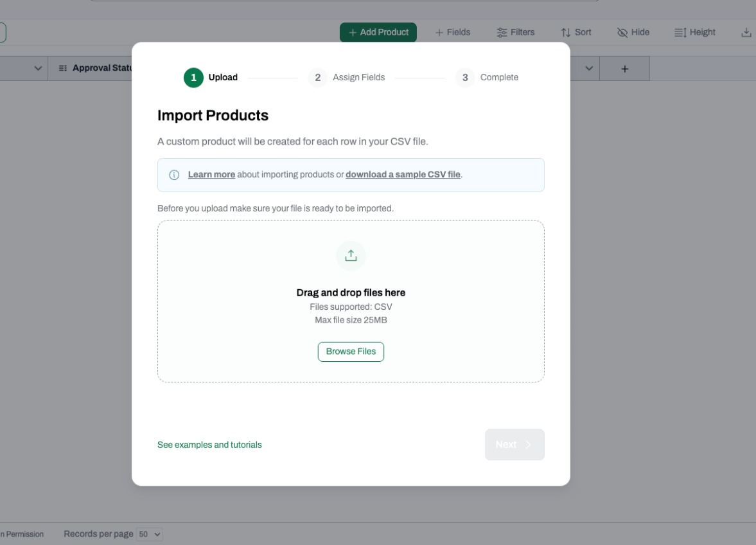
Task: Open See examples and tutorials link
Action: (x=209, y=445)
